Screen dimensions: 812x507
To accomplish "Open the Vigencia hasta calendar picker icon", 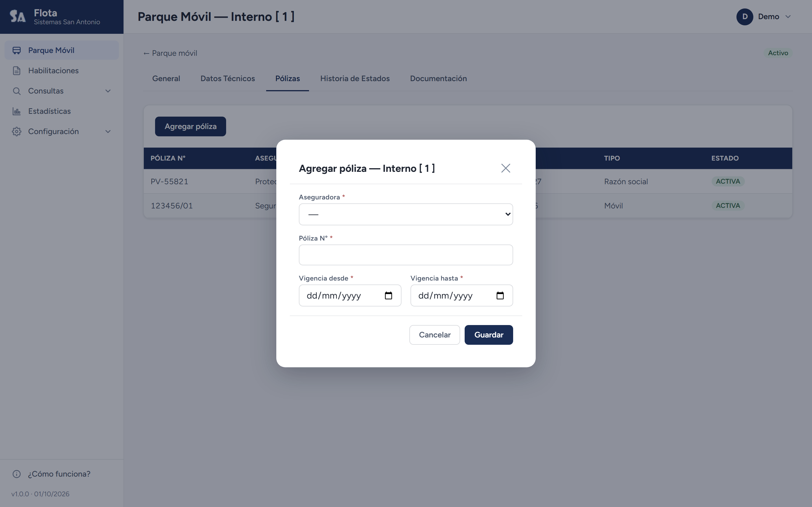I will pyautogui.click(x=500, y=295).
